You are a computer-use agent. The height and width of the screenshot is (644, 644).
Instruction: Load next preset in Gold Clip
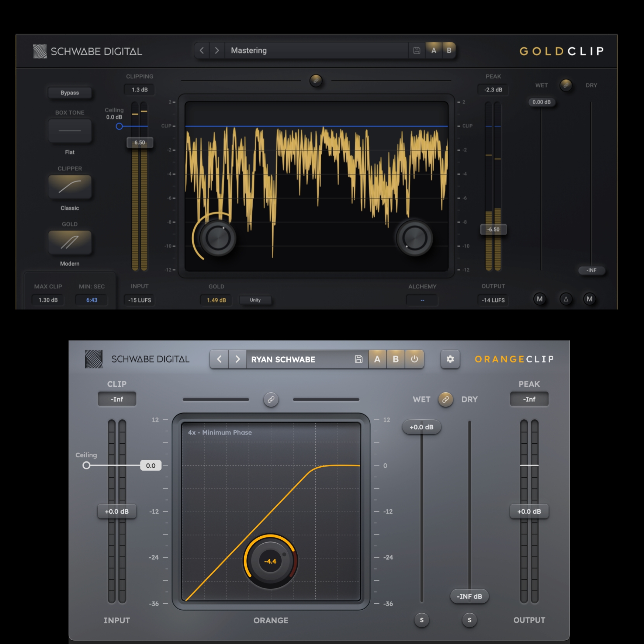pyautogui.click(x=217, y=51)
